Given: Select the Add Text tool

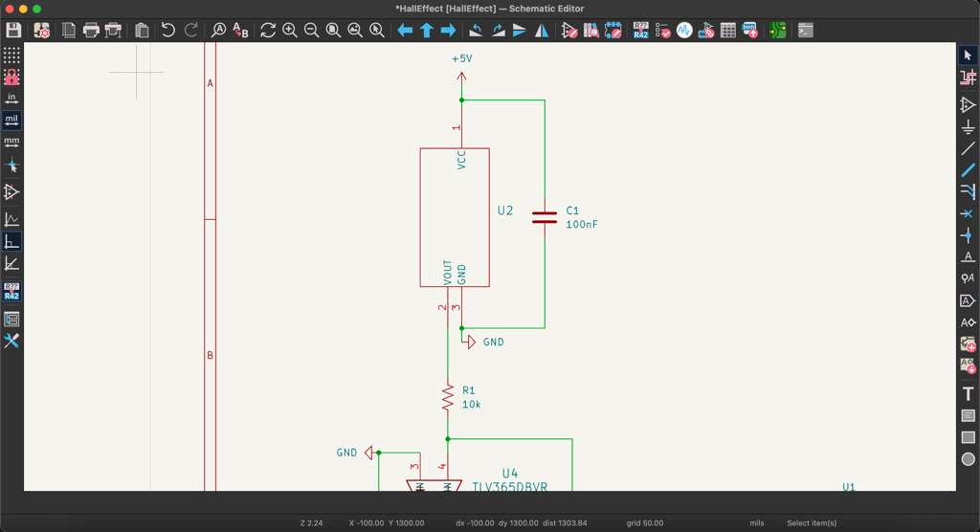Looking at the screenshot, I should (x=968, y=393).
